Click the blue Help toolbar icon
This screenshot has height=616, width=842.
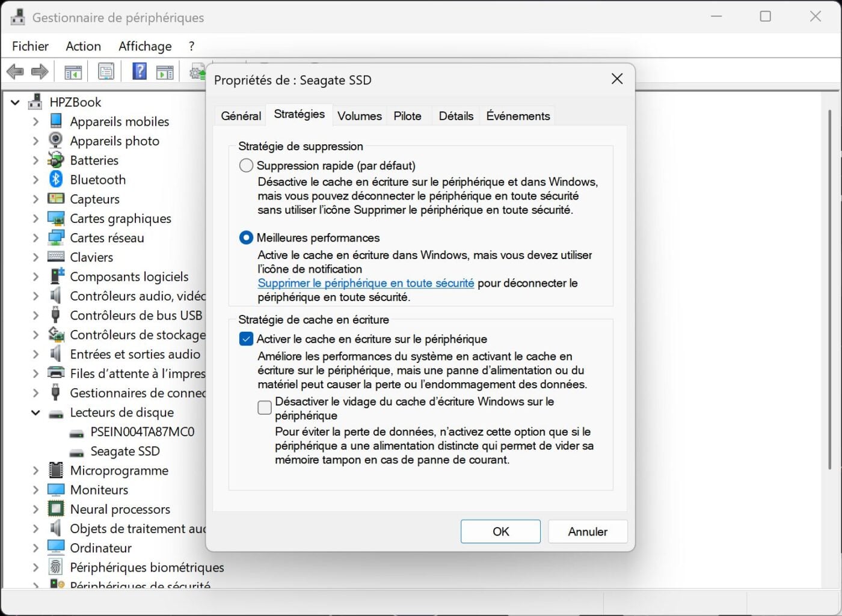140,72
